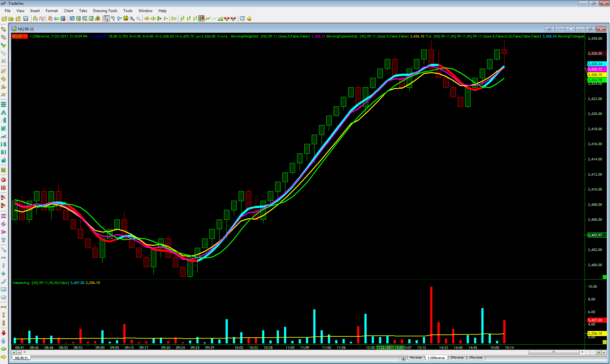
Task: Select the arrow pointer tool
Action: coord(107,19)
